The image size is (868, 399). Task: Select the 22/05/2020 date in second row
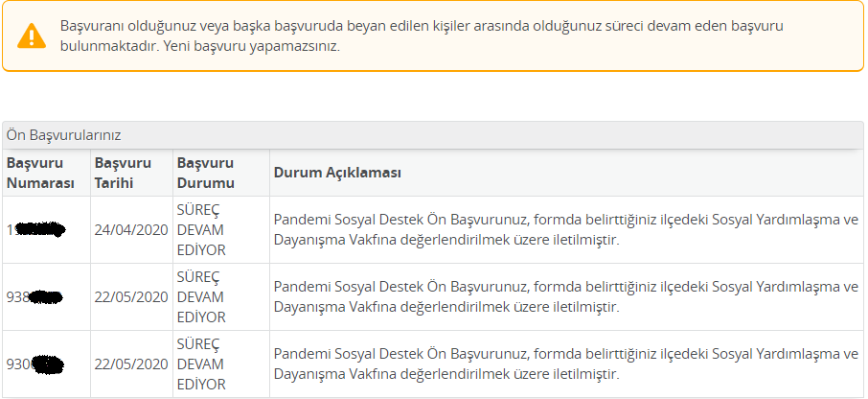(x=131, y=297)
